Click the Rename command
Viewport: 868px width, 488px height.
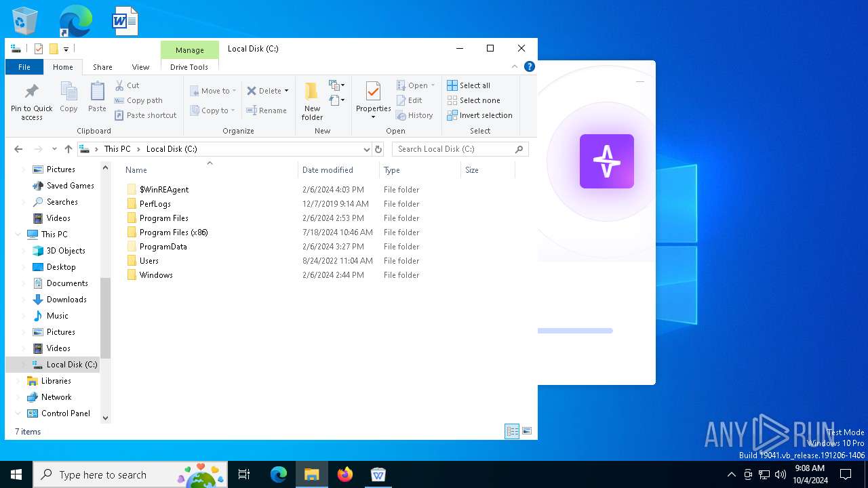(267, 110)
